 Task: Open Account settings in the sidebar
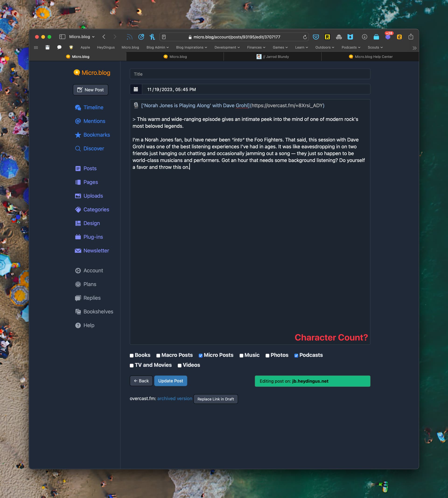coord(89,270)
